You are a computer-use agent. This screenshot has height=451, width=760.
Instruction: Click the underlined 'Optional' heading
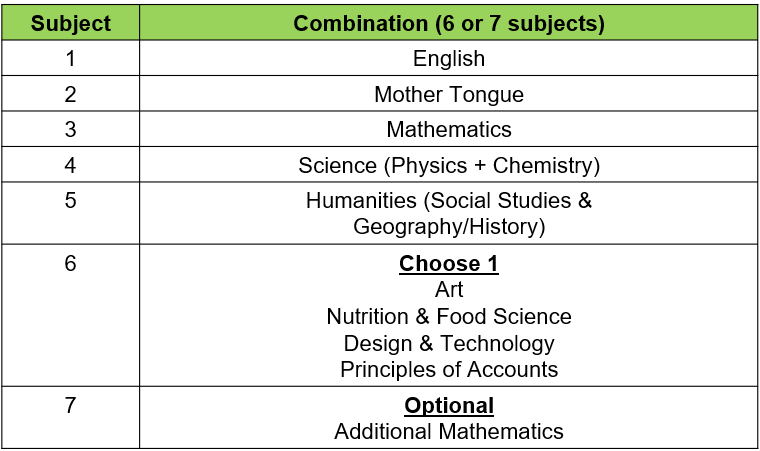(x=449, y=406)
